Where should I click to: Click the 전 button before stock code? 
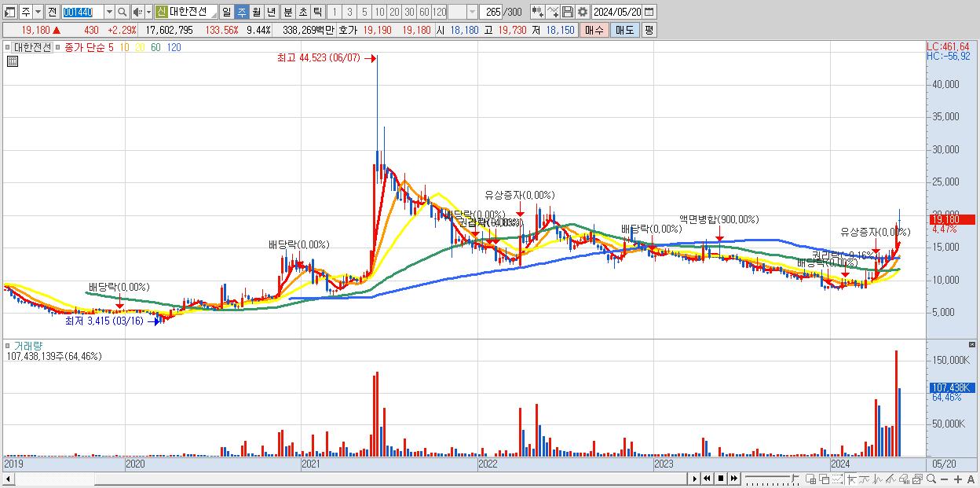pos(52,12)
